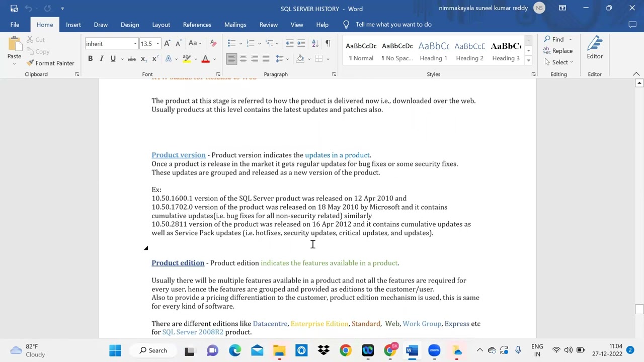Image resolution: width=644 pixels, height=362 pixels.
Task: Align paragraph text to the right
Action: tap(255, 59)
